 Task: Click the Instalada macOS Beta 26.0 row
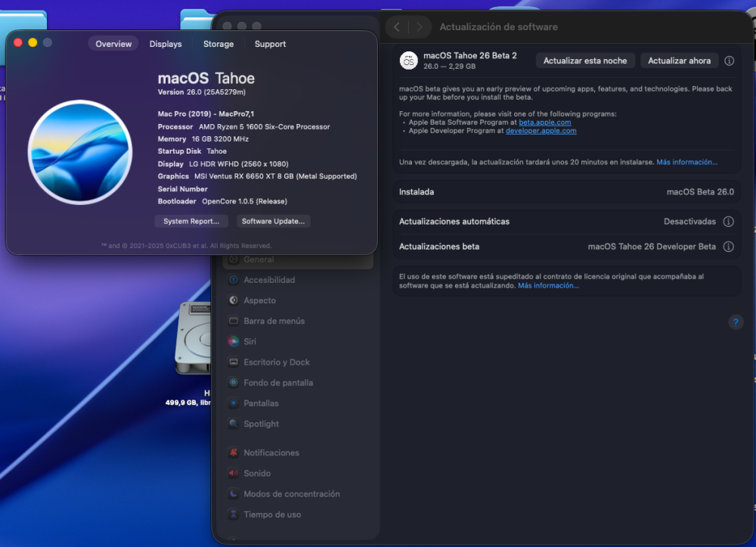566,192
